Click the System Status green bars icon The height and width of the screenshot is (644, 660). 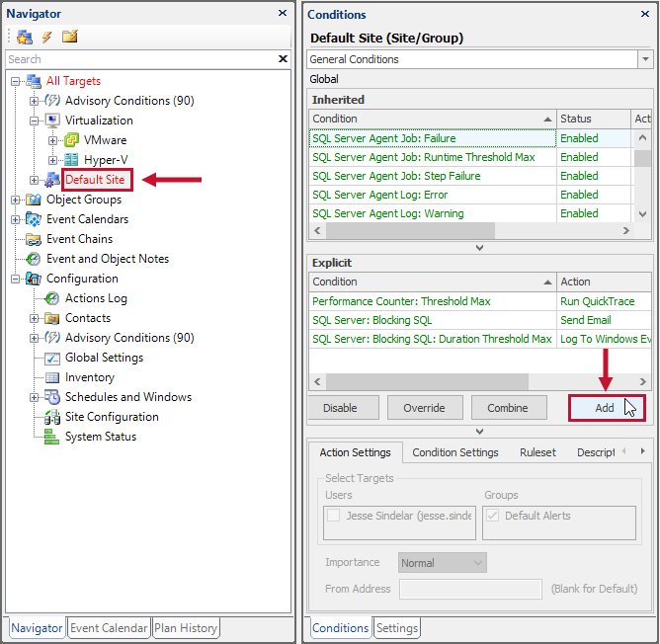point(52,437)
